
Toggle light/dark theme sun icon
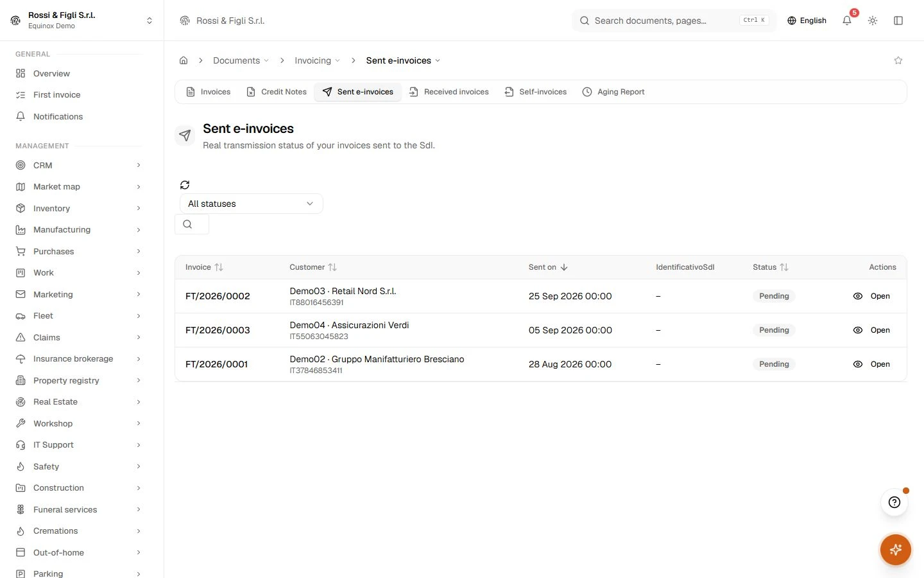coord(873,21)
